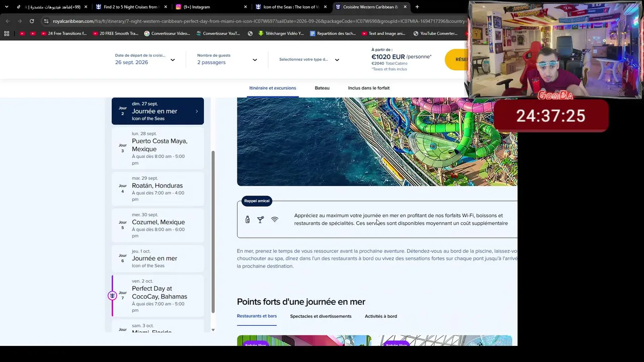Open the unlabeled globe-icon bookmark
Viewport: 644px width, 362px height.
250,34
